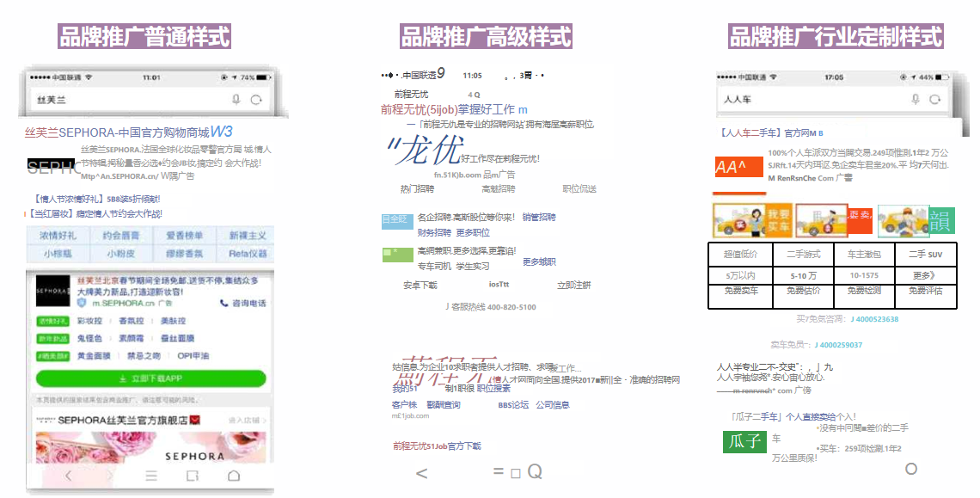Expand the 更多职位 link
The height and width of the screenshot is (498, 980).
click(473, 233)
